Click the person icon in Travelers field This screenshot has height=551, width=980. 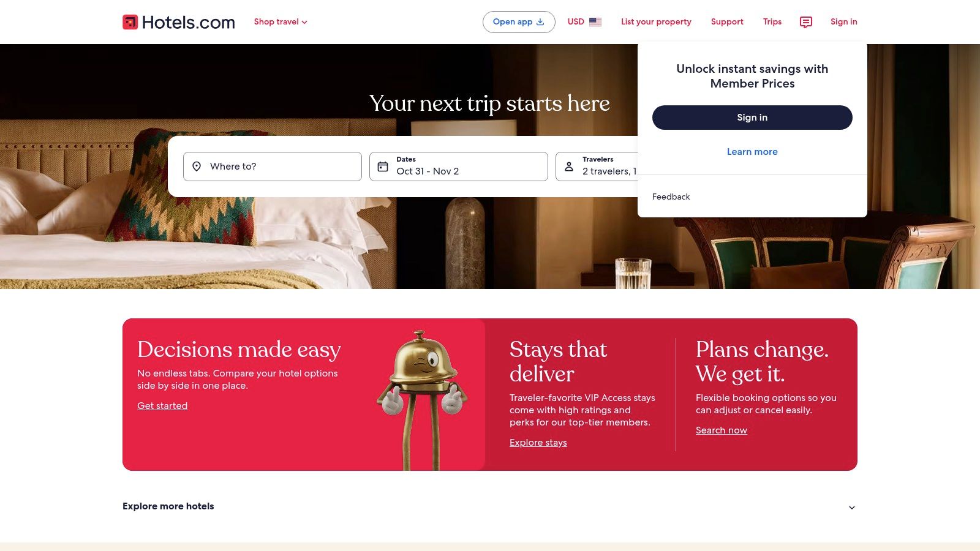tap(569, 167)
